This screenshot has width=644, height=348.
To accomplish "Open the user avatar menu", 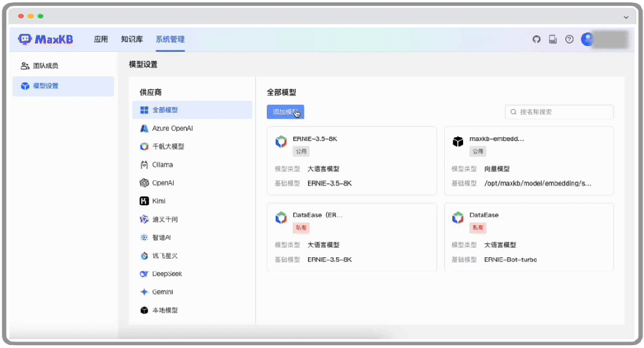I will point(587,39).
